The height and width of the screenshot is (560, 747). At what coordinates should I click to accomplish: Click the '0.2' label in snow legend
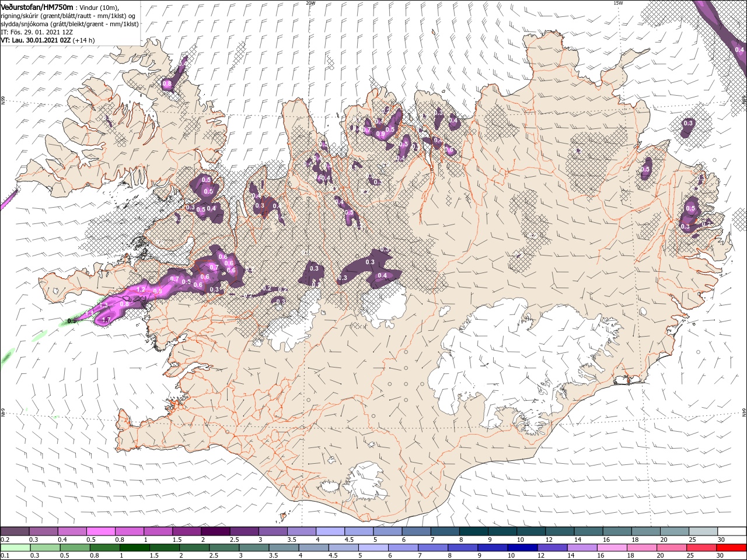[4, 540]
